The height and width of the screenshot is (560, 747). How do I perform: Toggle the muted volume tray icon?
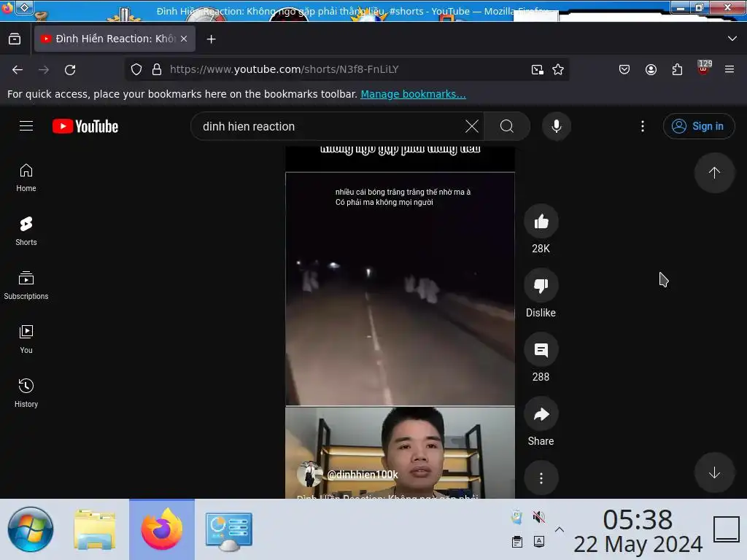coord(539,517)
